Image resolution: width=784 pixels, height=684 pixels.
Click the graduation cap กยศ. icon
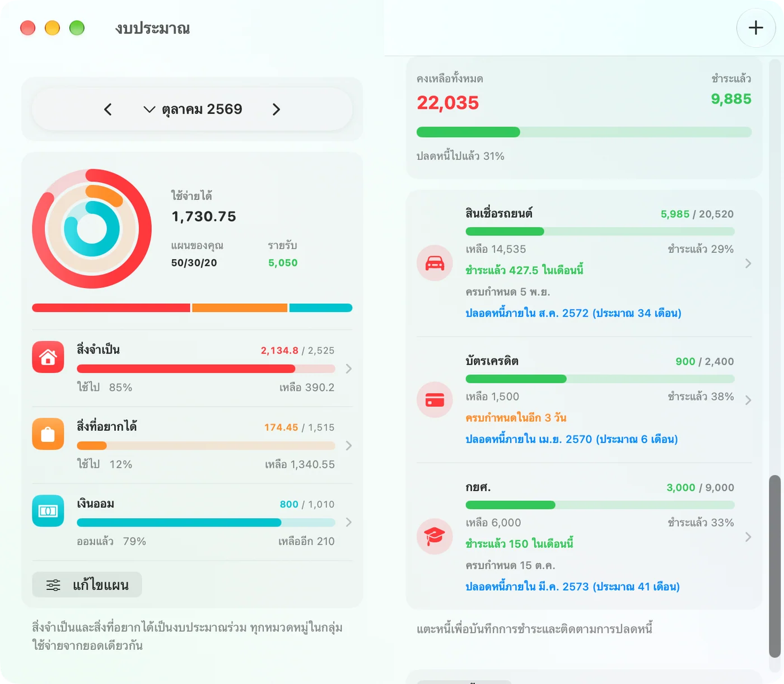coord(435,537)
